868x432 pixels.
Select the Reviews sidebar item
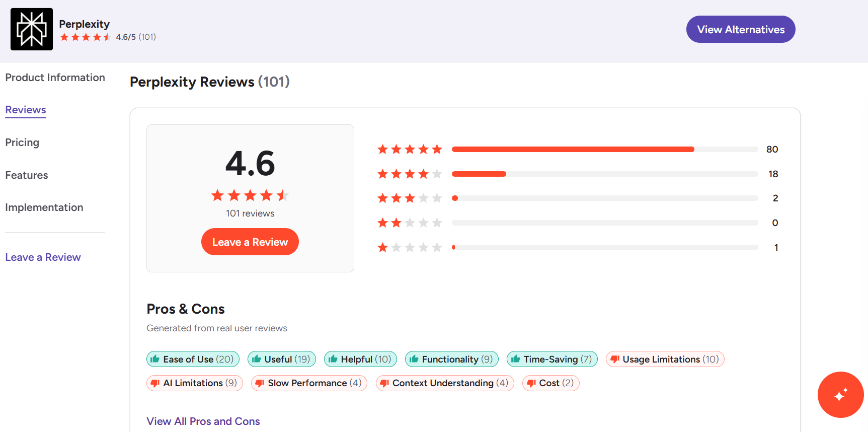(26, 110)
